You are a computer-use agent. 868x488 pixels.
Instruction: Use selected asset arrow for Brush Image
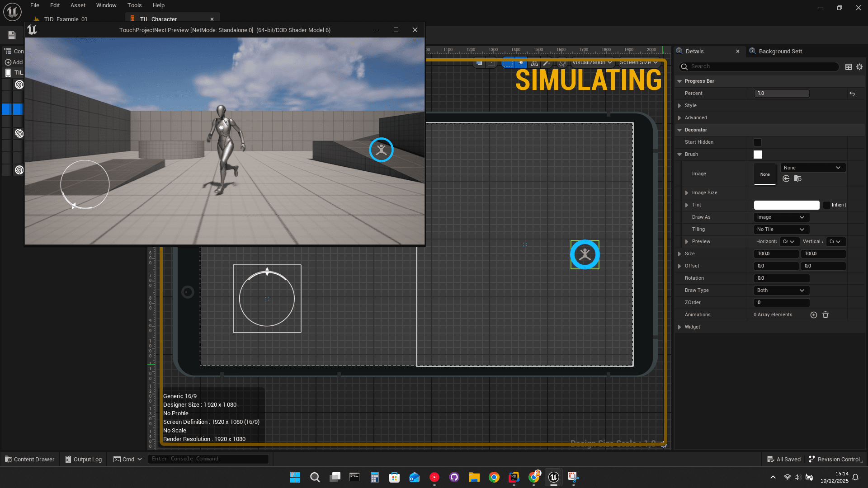point(786,179)
